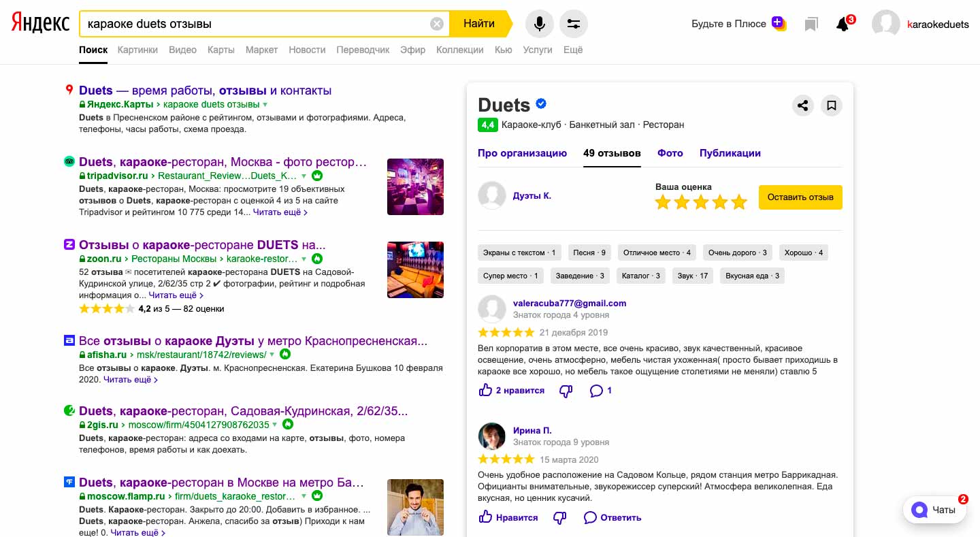
Task: Open Отзывы о караоке-ресторане DUETS link
Action: tap(202, 245)
